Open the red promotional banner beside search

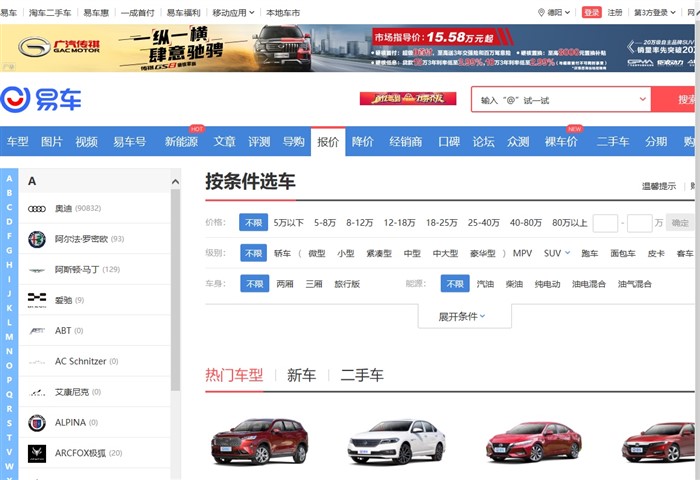(x=408, y=98)
